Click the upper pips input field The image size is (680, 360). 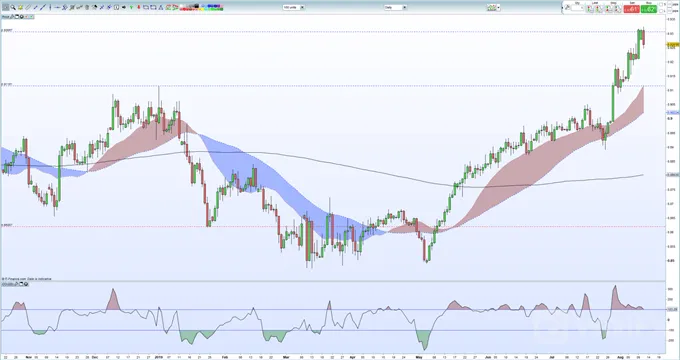click(x=670, y=4)
